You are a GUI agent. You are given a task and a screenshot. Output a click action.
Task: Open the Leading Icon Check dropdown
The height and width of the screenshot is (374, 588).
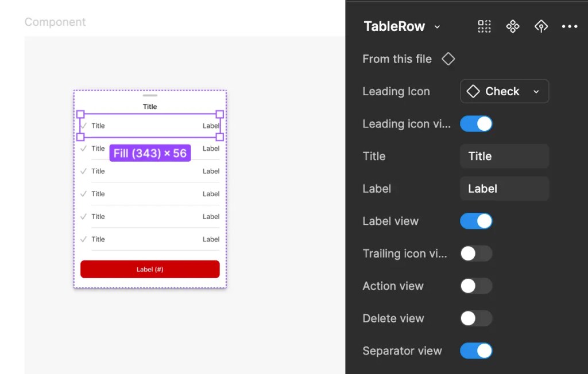tap(504, 91)
